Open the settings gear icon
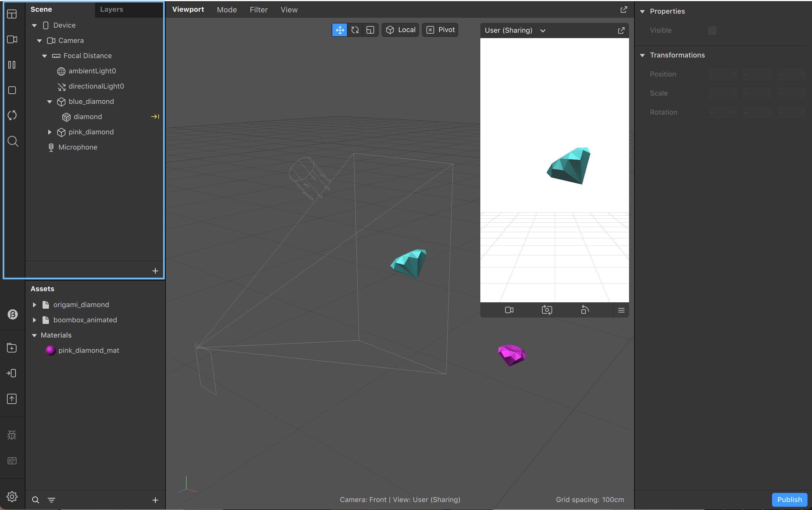Image resolution: width=812 pixels, height=510 pixels. tap(12, 496)
